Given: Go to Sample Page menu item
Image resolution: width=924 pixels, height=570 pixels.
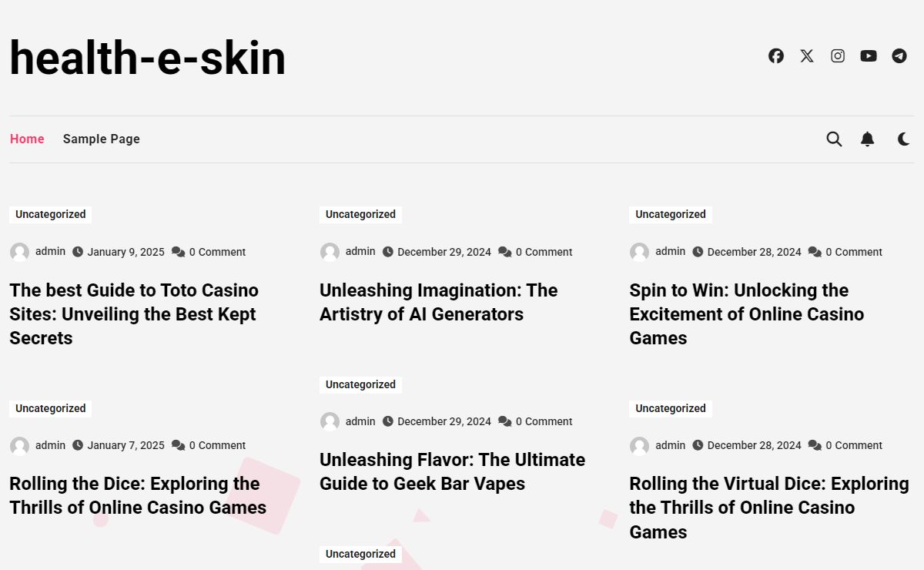Looking at the screenshot, I should (x=102, y=139).
